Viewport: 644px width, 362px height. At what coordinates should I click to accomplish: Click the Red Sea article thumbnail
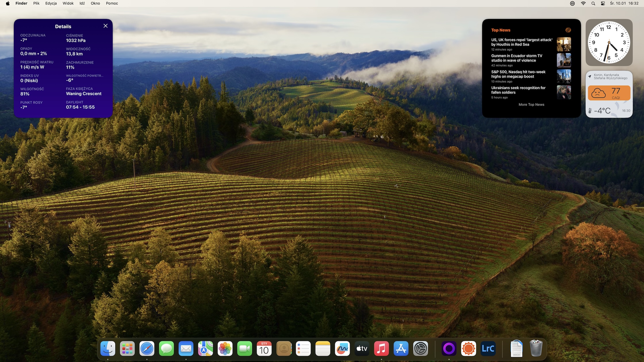[x=564, y=44]
